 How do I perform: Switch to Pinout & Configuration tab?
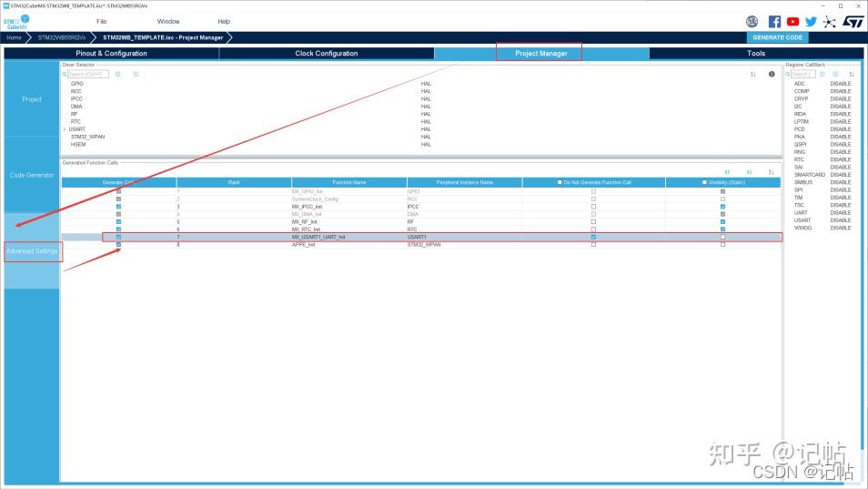click(x=111, y=53)
